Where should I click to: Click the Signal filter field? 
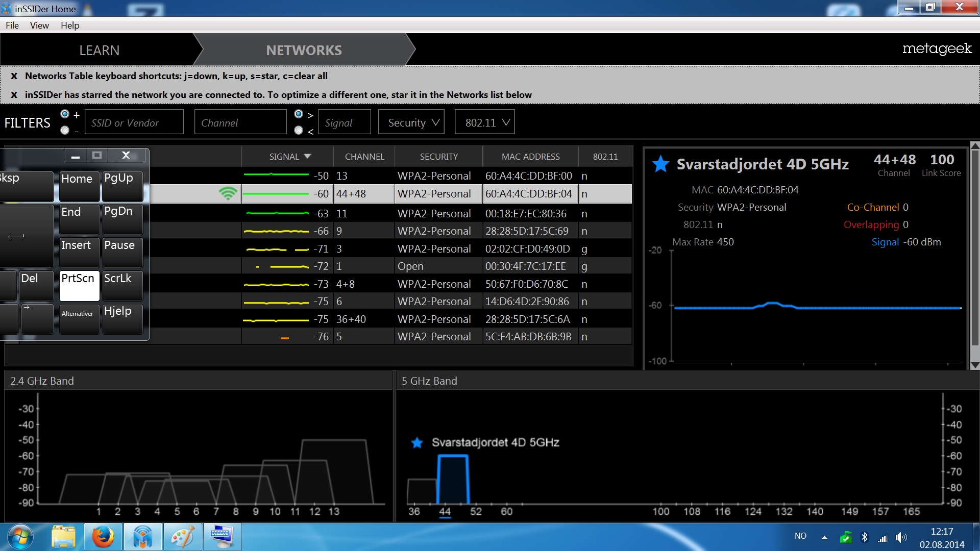(345, 122)
